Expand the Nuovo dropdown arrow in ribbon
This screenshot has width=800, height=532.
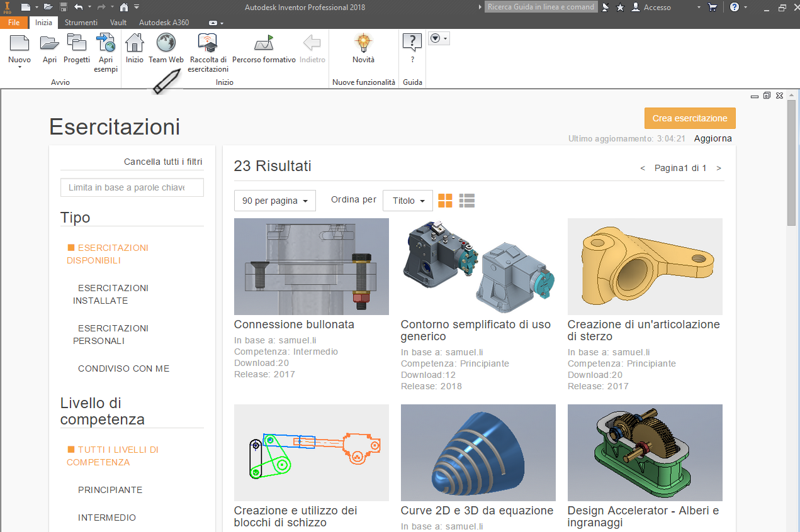[x=20, y=67]
